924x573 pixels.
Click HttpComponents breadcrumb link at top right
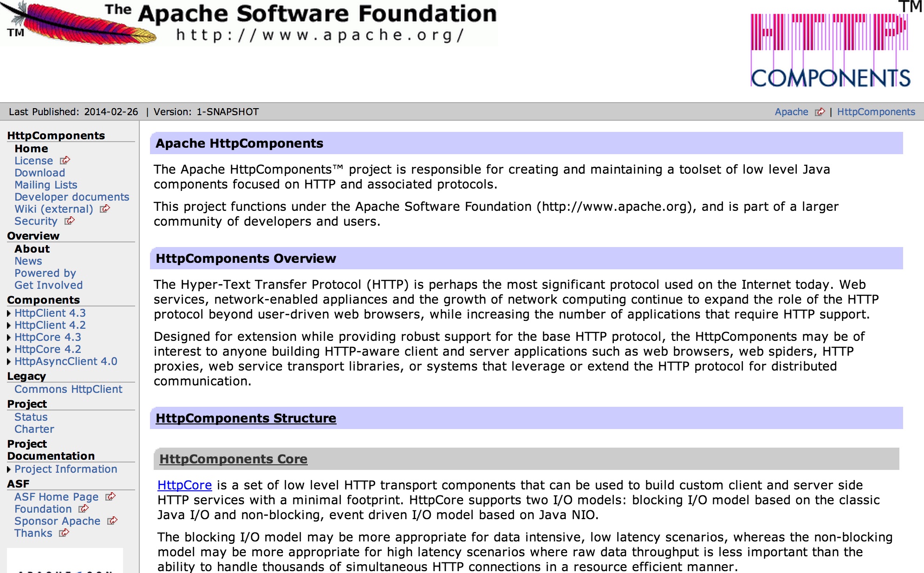pyautogui.click(x=876, y=112)
